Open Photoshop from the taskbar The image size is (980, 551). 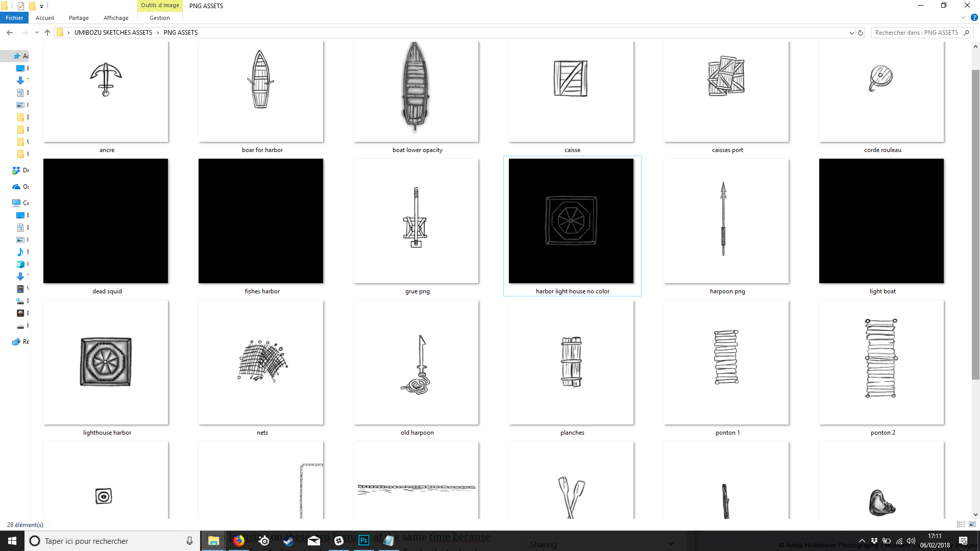[x=363, y=541]
